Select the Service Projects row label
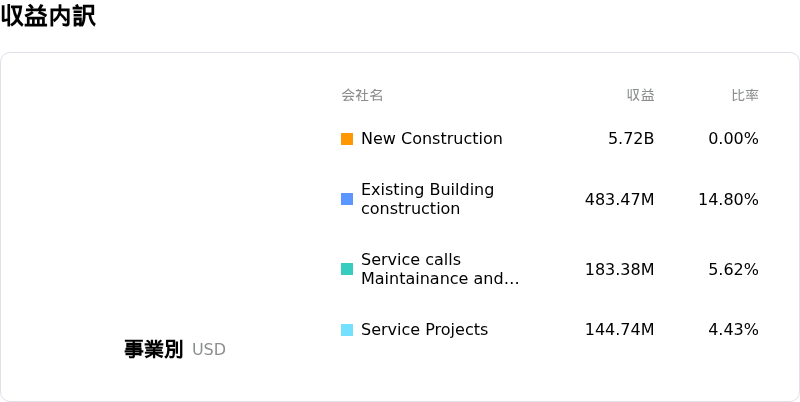 click(x=424, y=330)
